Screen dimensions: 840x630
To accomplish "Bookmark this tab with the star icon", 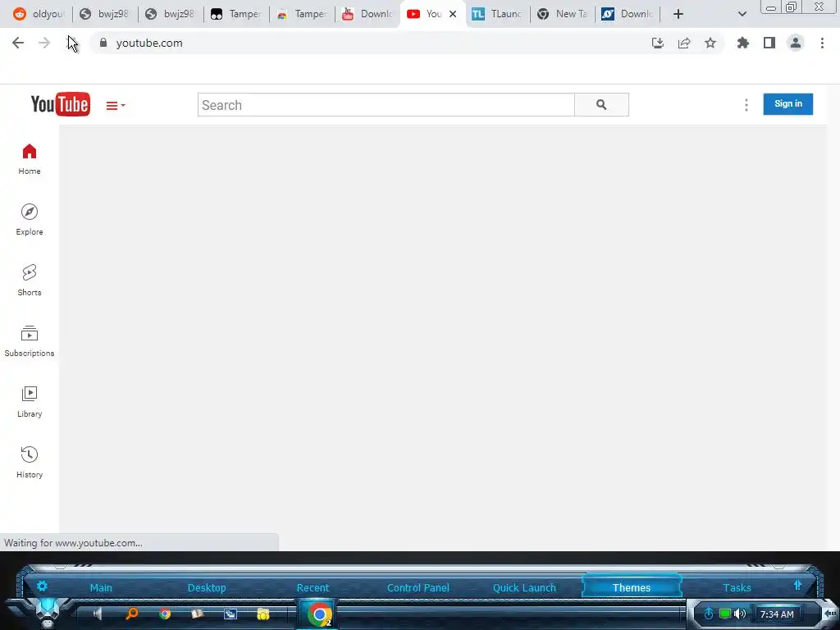I will [x=710, y=43].
